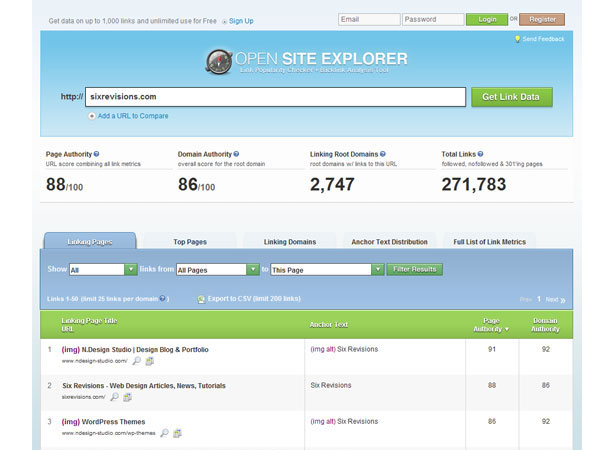Screen dimensions: 615x450
Task: Open the links from All Pages dropdown
Action: pos(218,270)
